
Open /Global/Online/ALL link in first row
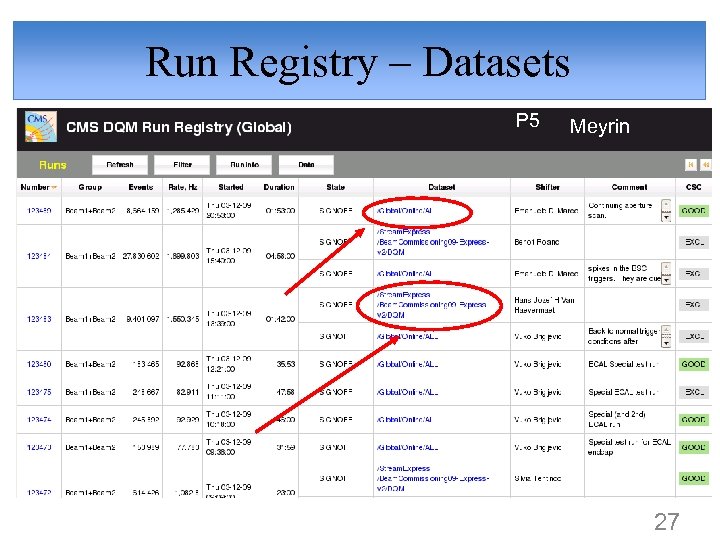[x=404, y=211]
